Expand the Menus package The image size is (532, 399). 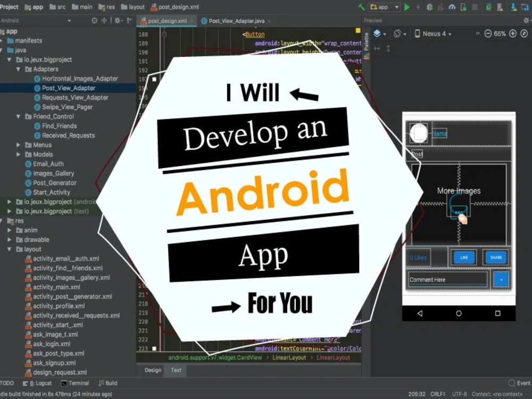tap(18, 145)
